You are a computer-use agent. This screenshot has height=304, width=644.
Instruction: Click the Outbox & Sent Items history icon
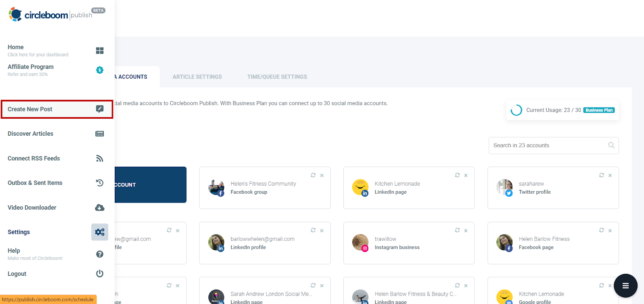[100, 183]
